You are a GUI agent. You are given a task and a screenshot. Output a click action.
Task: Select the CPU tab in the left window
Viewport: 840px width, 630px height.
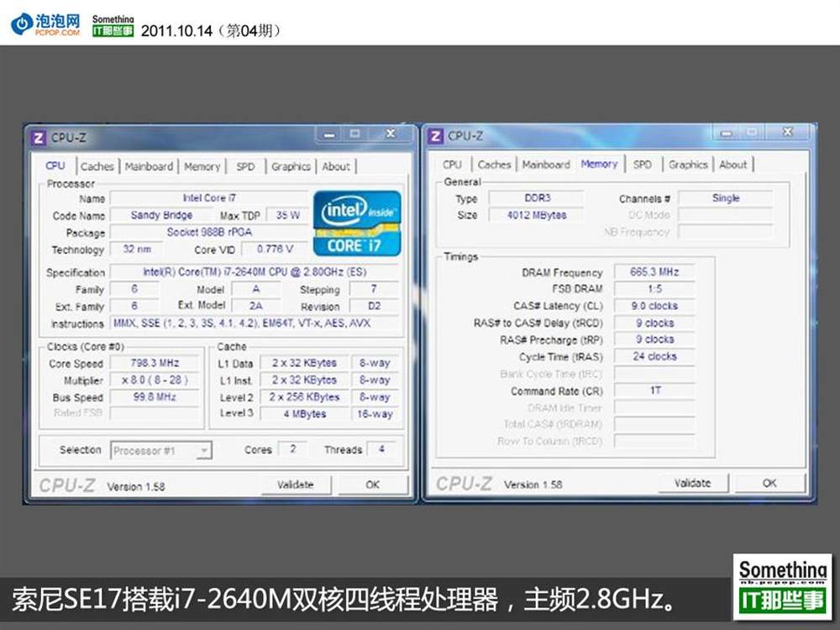(x=55, y=166)
